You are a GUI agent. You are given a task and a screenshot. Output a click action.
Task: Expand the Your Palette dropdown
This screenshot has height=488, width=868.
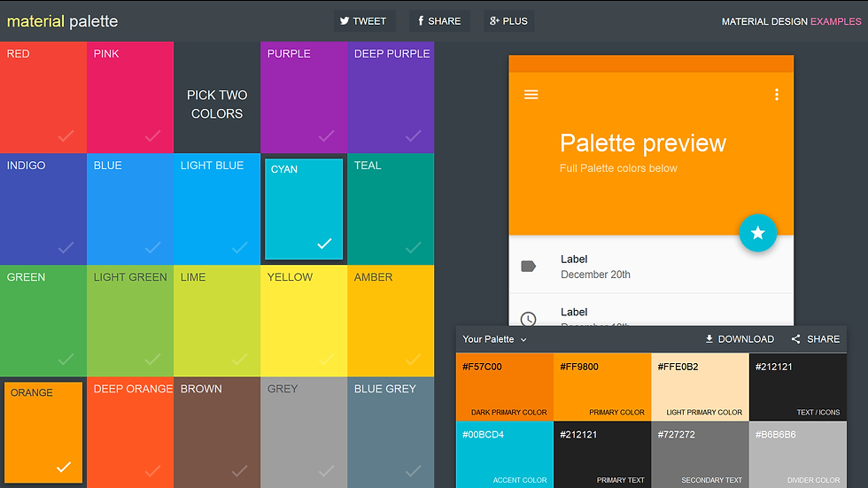pyautogui.click(x=494, y=339)
